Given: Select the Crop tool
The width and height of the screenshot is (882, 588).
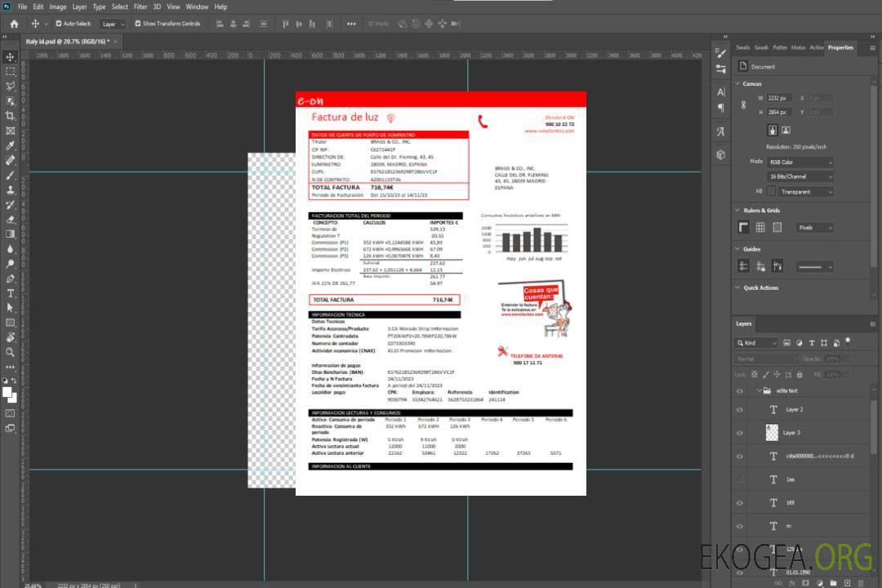Looking at the screenshot, I should [x=11, y=116].
